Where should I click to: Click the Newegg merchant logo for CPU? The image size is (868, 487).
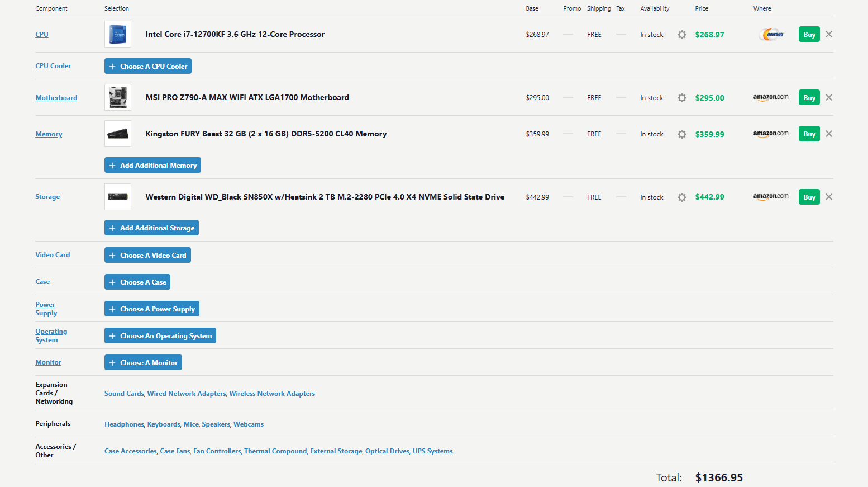(771, 35)
